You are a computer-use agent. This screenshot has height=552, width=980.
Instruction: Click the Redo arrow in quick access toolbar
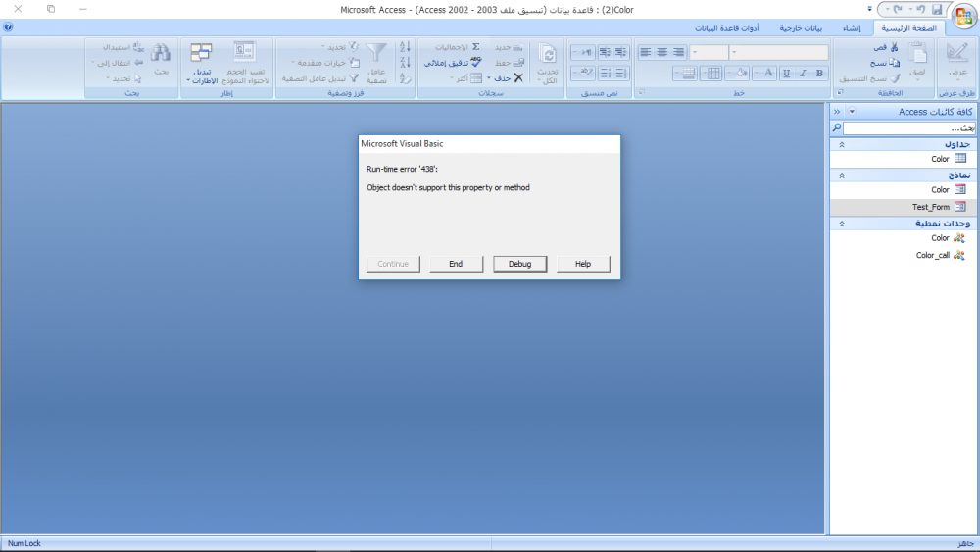[898, 10]
